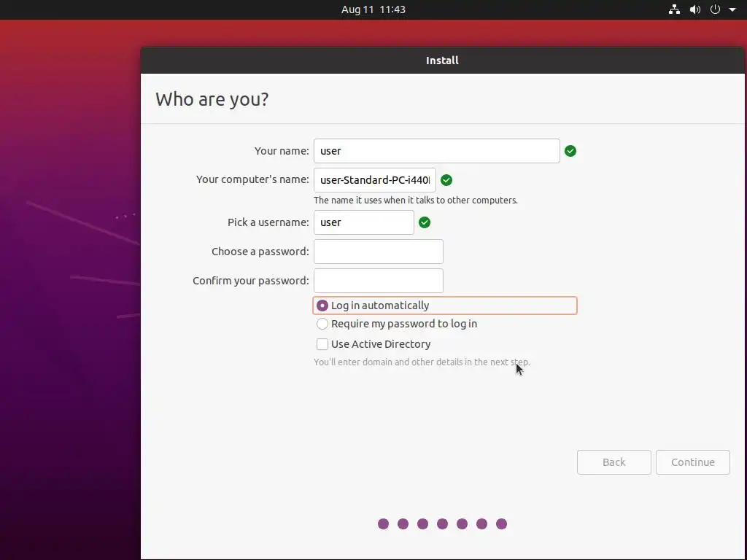Click the green checkmark beside Your name

pos(570,151)
